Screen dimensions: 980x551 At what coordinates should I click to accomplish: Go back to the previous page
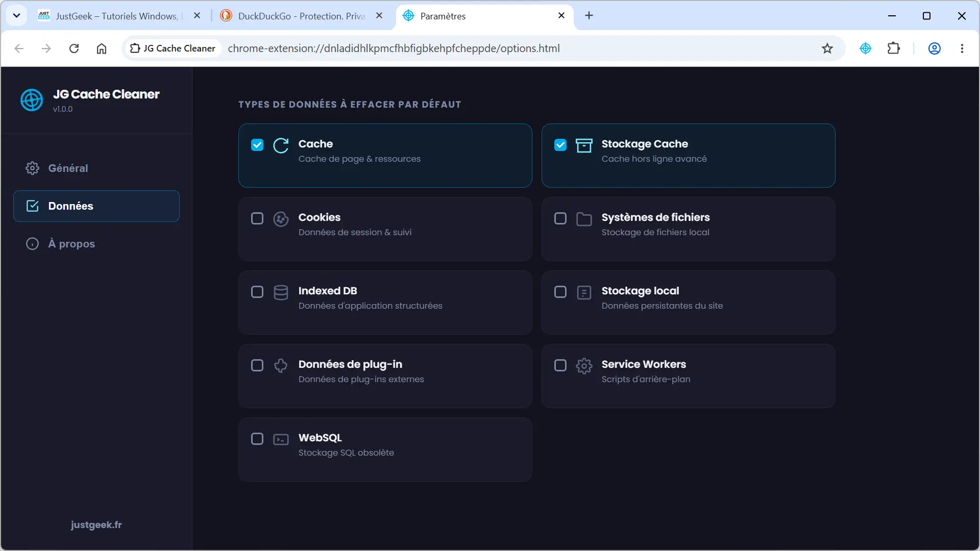click(19, 48)
